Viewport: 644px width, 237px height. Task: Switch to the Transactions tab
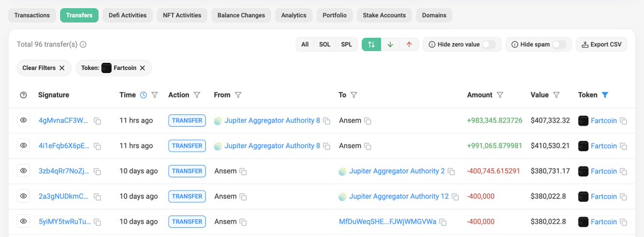[x=32, y=15]
